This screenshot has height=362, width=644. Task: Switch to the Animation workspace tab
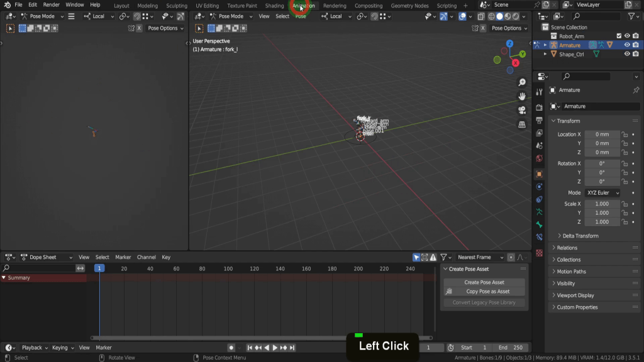pos(303,6)
